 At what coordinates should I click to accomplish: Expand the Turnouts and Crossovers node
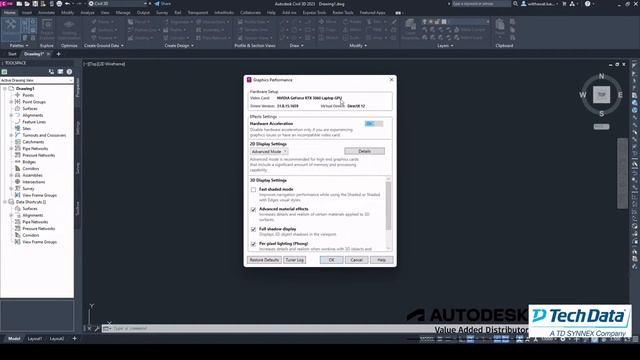(x=11, y=135)
